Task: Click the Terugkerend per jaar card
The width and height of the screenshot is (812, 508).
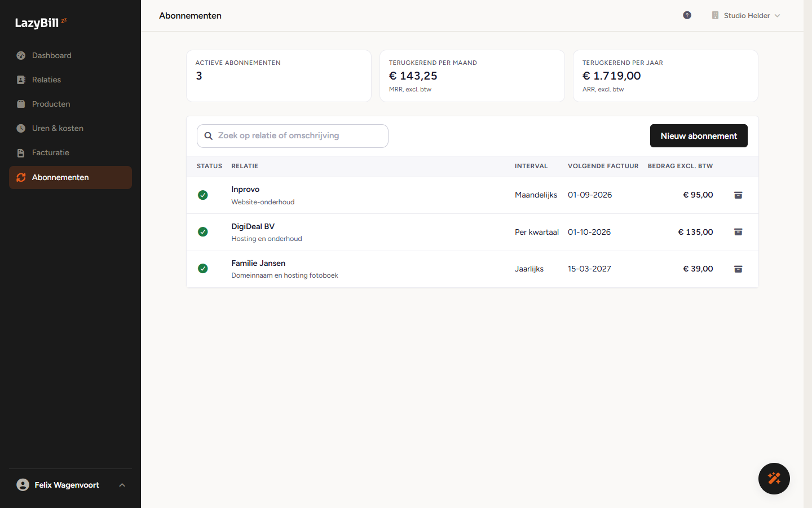Action: [665, 76]
